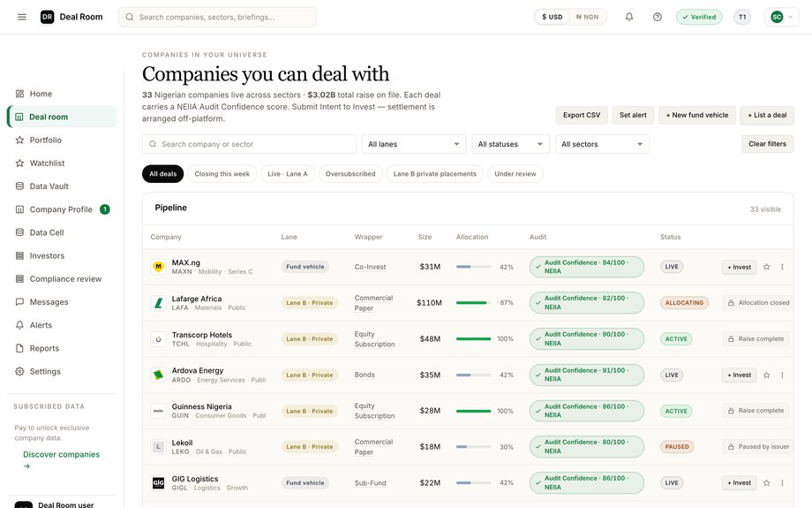Click the Alerts bell icon in sidebar

point(19,325)
